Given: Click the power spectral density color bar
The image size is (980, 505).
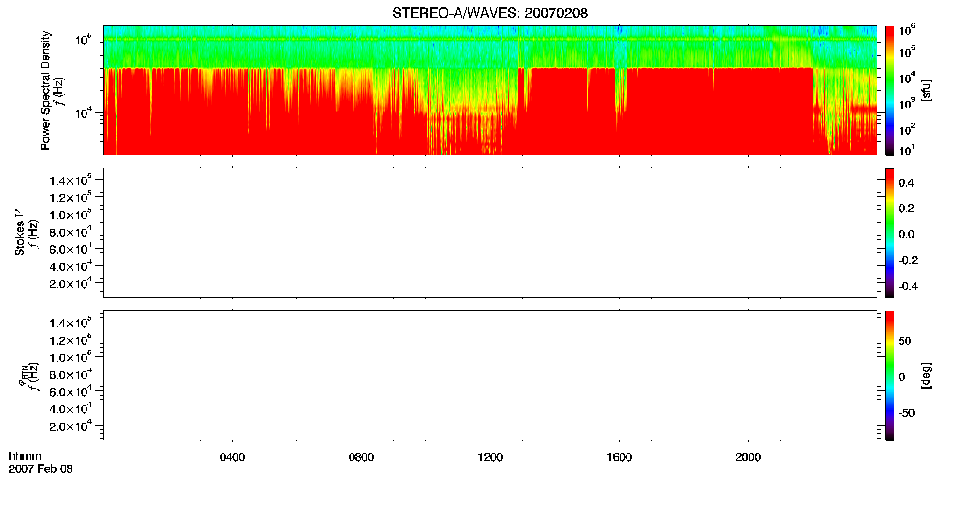Looking at the screenshot, I should pos(890,90).
